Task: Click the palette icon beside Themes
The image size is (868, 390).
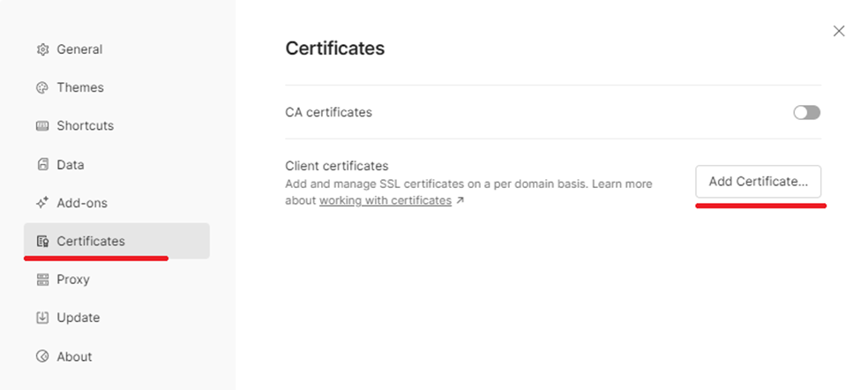Action: click(x=42, y=87)
